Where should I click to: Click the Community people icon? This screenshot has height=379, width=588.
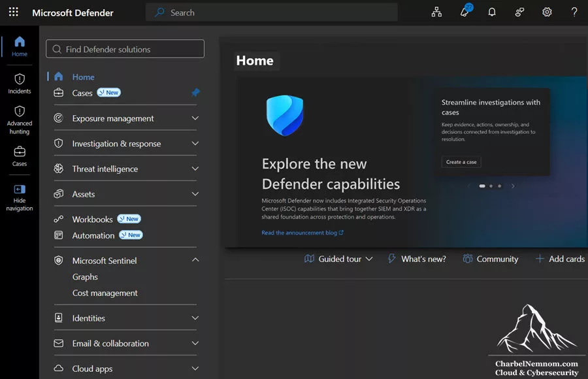[468, 259]
